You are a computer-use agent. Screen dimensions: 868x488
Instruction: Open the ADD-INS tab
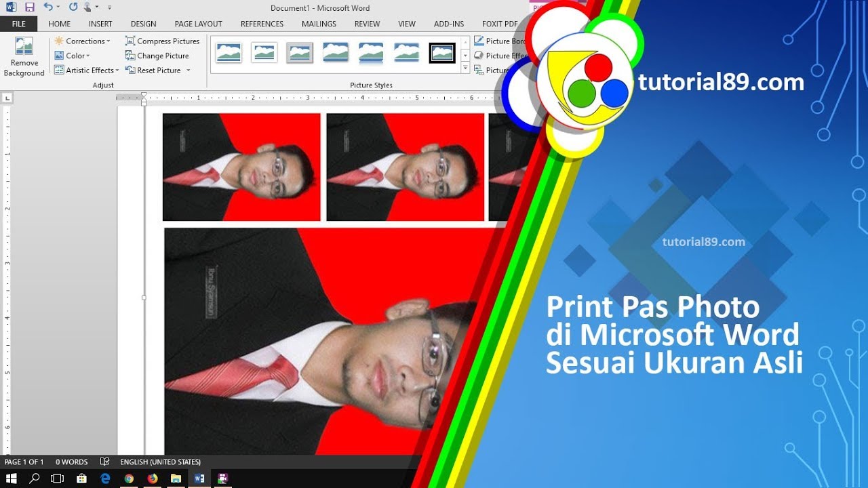[x=449, y=24]
